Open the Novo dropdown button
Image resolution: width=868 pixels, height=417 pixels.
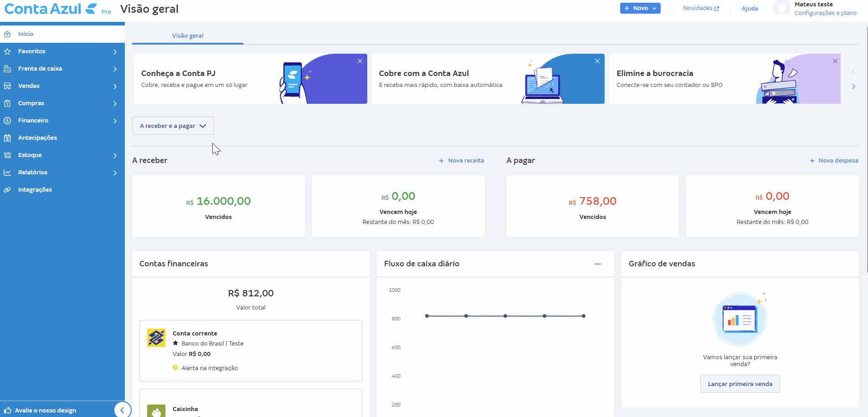(x=640, y=8)
